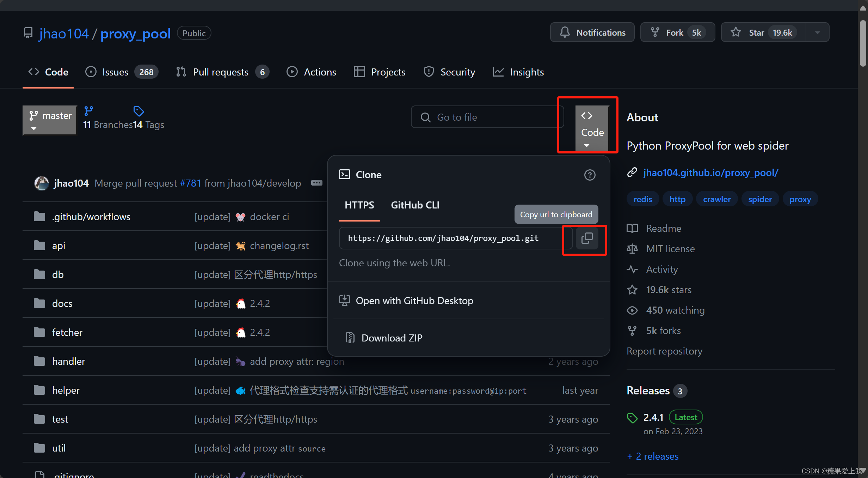Click the repository icon beside jhao104
The width and height of the screenshot is (868, 478).
28,33
